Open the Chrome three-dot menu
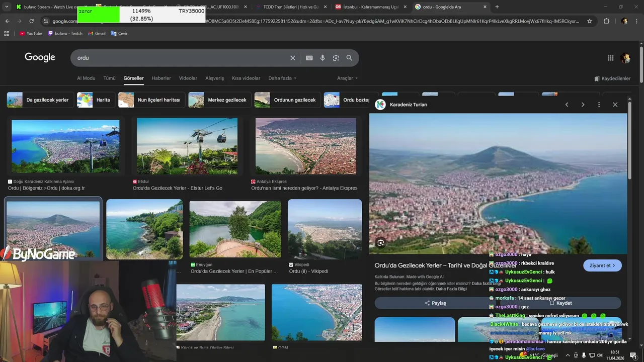Viewport: 644px width, 362px height. [636, 21]
